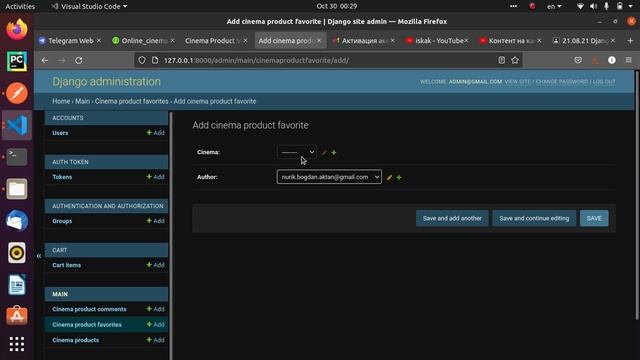Click the page vertical scrollbar

637,195
